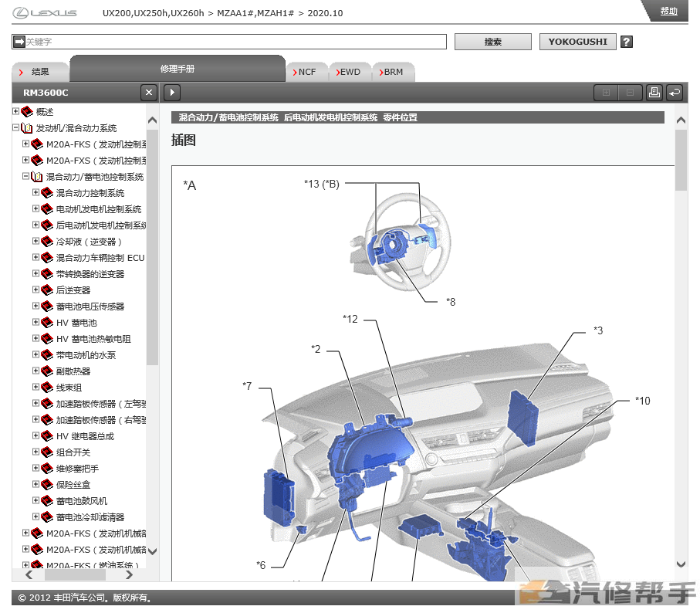Open the EWD tab

[x=350, y=72]
